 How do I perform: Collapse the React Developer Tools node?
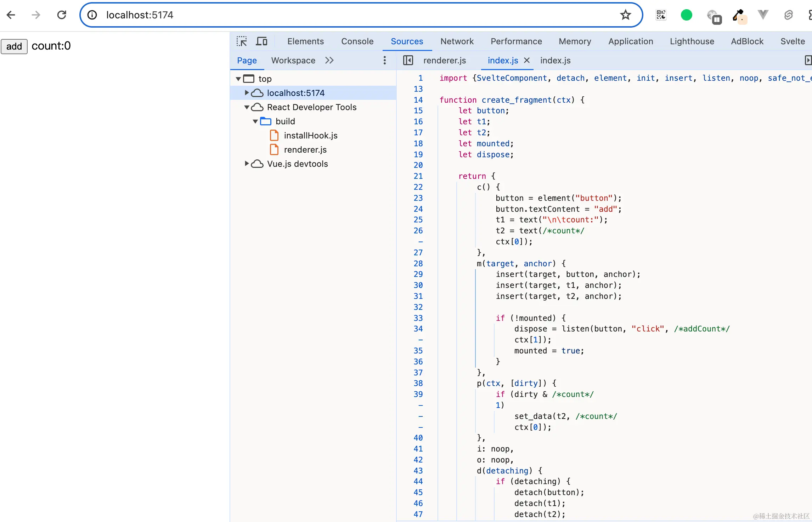click(247, 107)
